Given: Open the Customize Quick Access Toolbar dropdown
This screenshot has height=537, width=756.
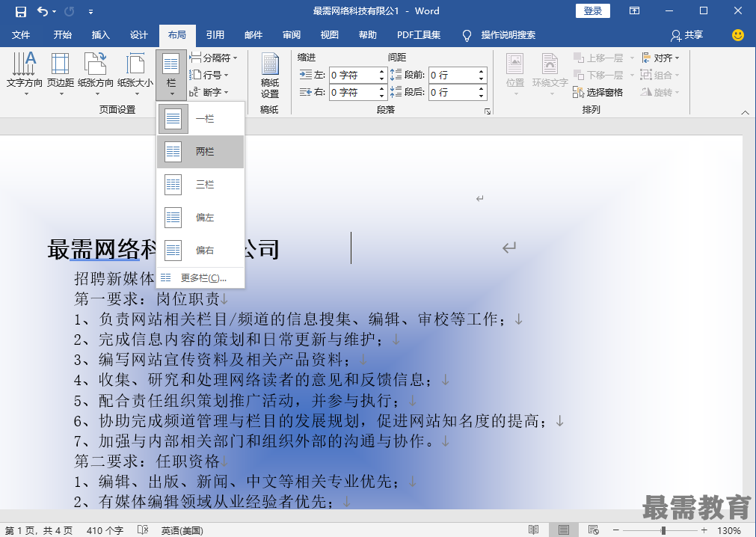Looking at the screenshot, I should tap(90, 11).
